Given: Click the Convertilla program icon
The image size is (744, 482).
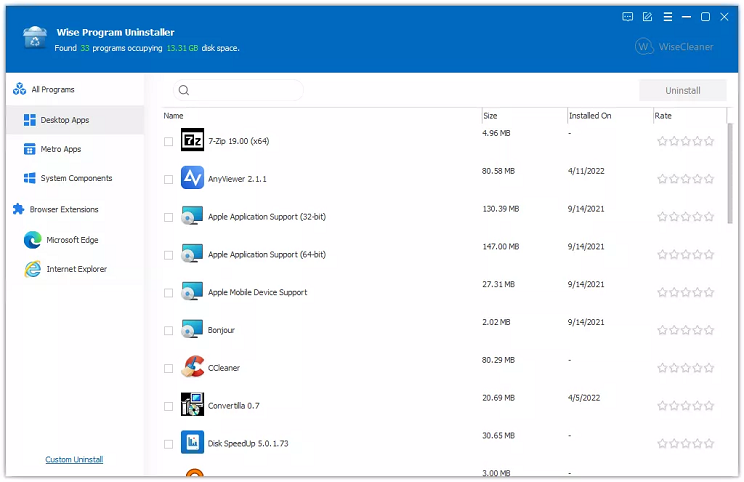Looking at the screenshot, I should (x=192, y=405).
